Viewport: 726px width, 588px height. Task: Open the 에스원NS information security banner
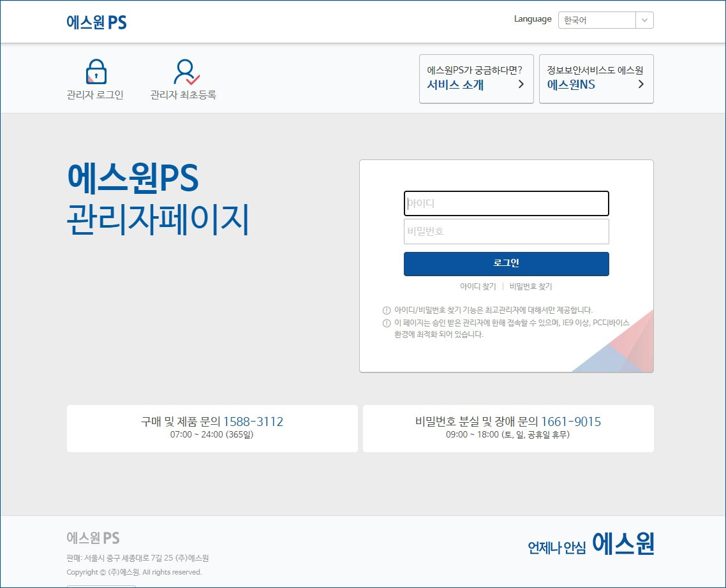[x=596, y=78]
